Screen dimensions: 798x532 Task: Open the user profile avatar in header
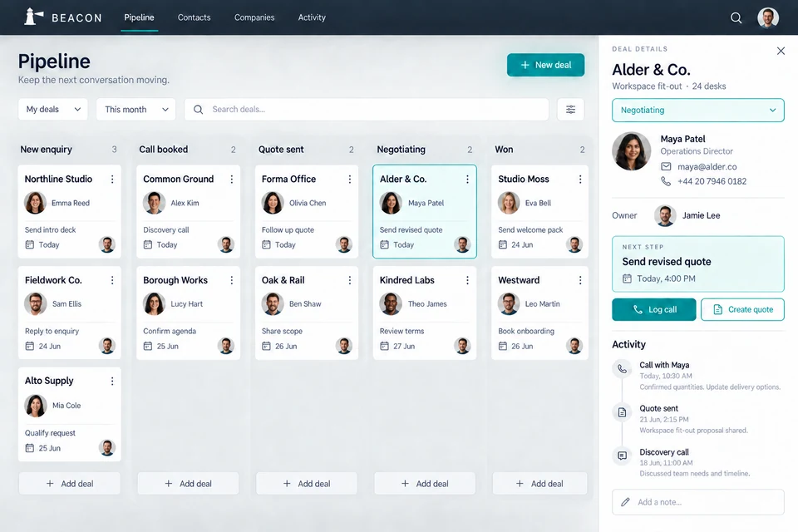(768, 17)
